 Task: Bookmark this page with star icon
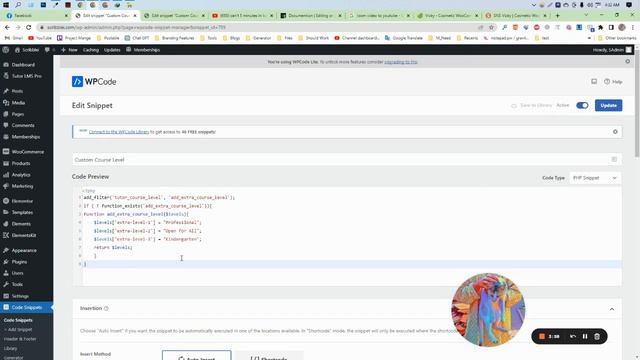[x=491, y=27]
